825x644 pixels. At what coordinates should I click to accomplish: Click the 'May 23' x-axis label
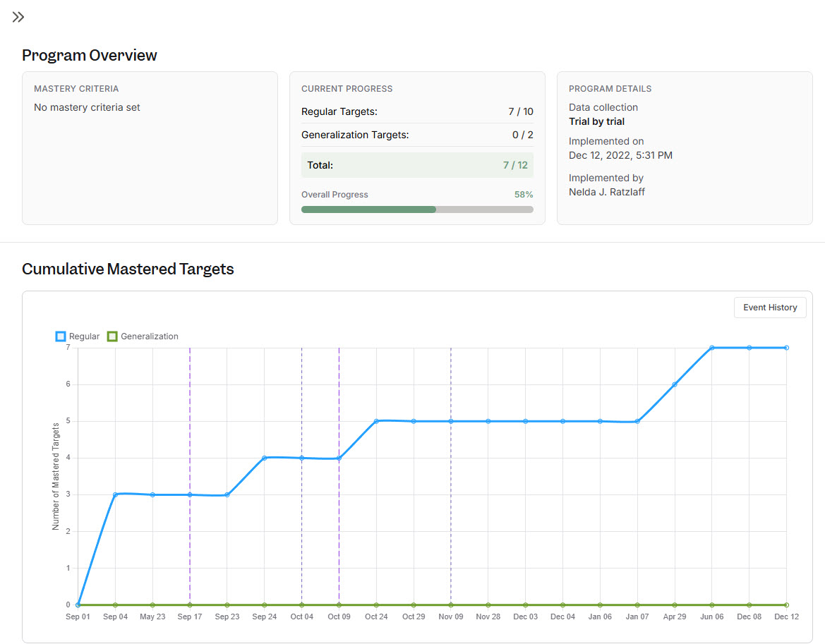click(x=152, y=616)
